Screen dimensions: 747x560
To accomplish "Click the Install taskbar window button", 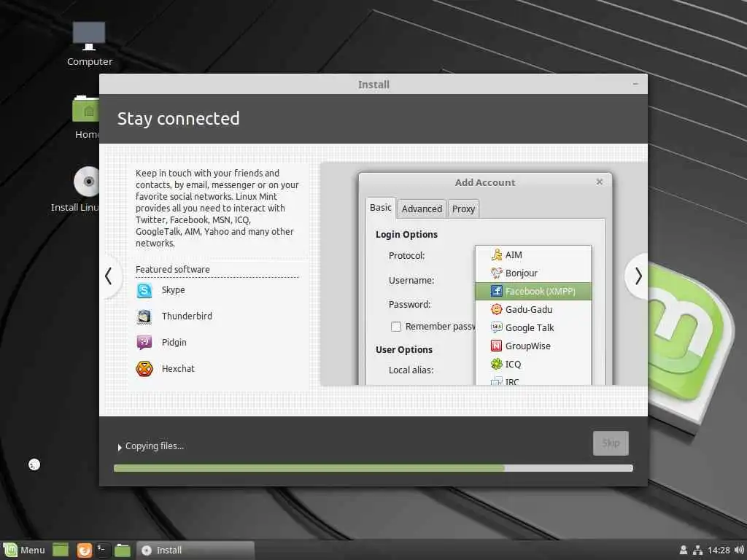I will pos(196,550).
